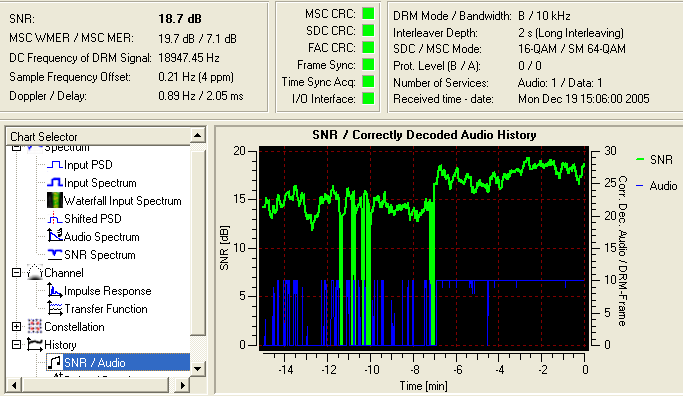Image resolution: width=683 pixels, height=396 pixels.
Task: Select the SNR Spectrum chart icon
Action: (54, 254)
